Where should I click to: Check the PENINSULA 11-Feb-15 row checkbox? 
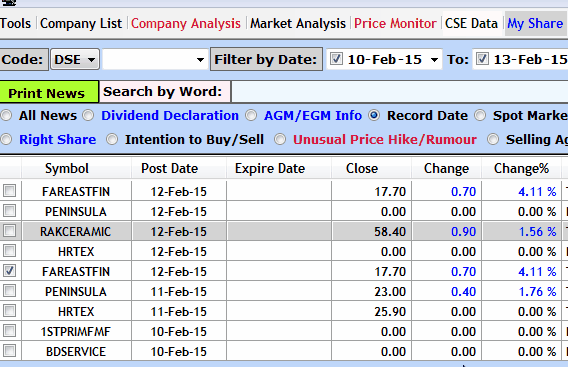[9, 291]
